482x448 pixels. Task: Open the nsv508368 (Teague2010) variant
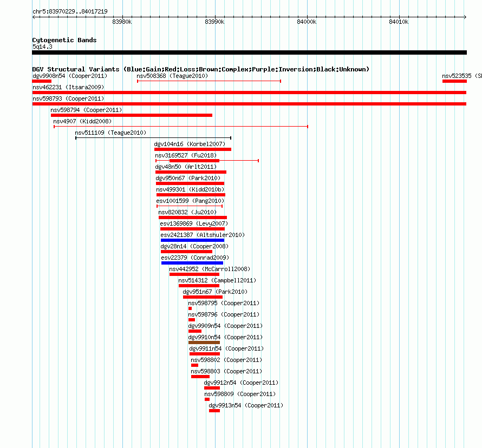172,76
